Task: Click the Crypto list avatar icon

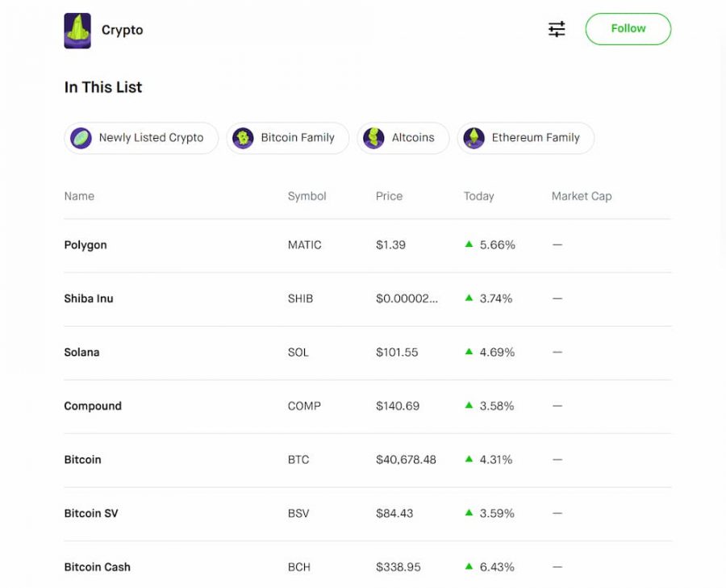Action: (77, 31)
